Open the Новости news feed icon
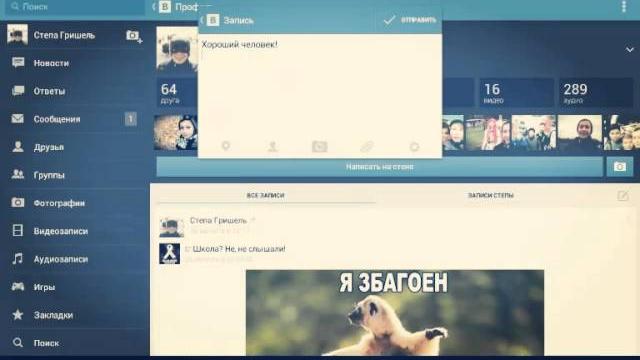The width and height of the screenshot is (640, 360). coord(18,62)
